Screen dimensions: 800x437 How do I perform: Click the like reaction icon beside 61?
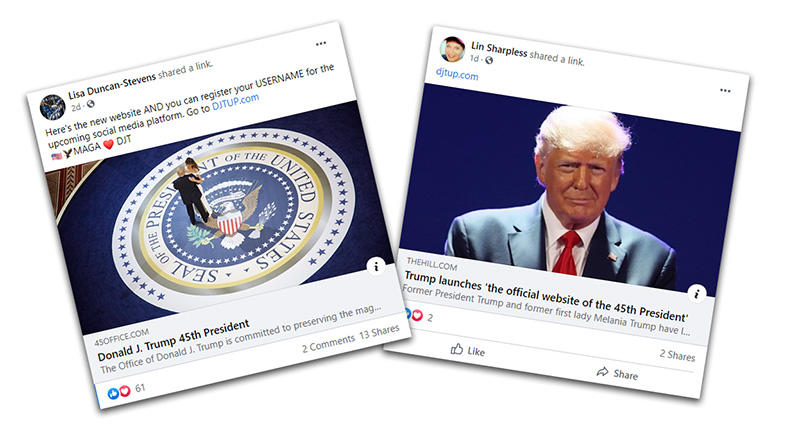coord(113,393)
